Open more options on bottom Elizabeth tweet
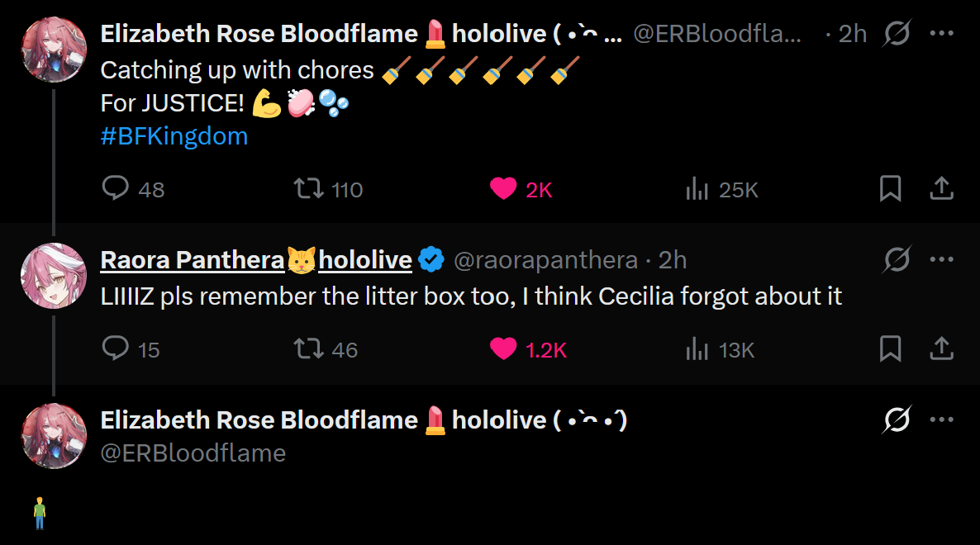 tap(942, 419)
